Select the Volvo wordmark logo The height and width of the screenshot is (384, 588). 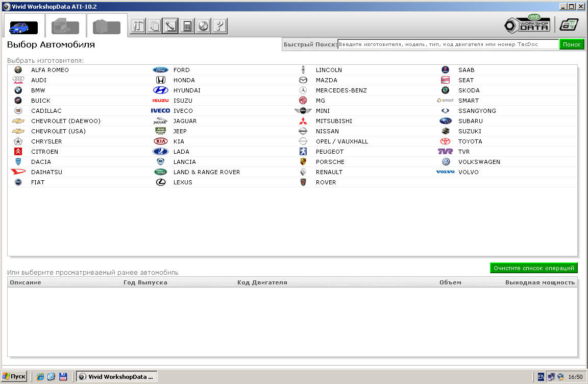[445, 172]
